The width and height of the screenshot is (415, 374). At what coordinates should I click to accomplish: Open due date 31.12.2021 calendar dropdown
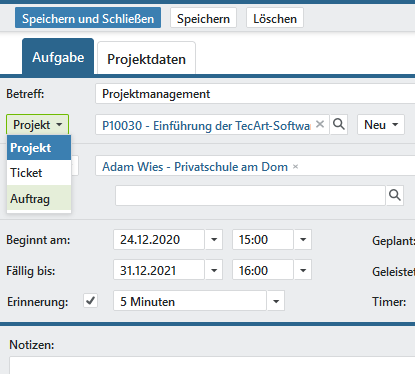coord(214,270)
